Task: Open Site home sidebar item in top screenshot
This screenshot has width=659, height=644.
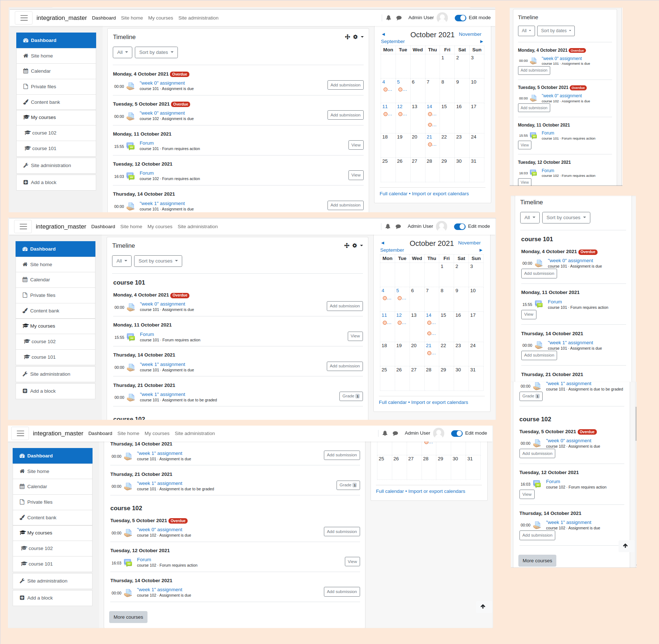Action: coord(56,56)
